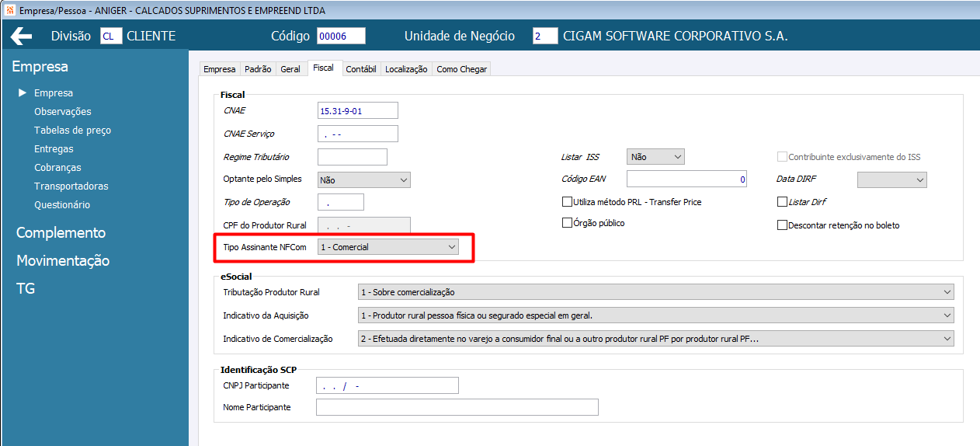
Task: Open the Optante pelo Simples dropdown
Action: (x=364, y=179)
